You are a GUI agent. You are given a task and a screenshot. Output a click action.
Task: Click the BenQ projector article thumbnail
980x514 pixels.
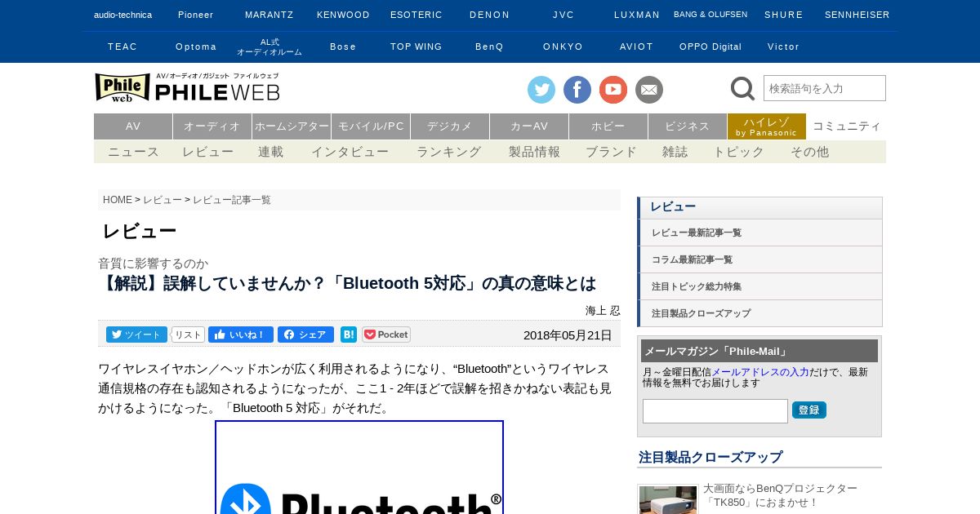[x=668, y=499]
